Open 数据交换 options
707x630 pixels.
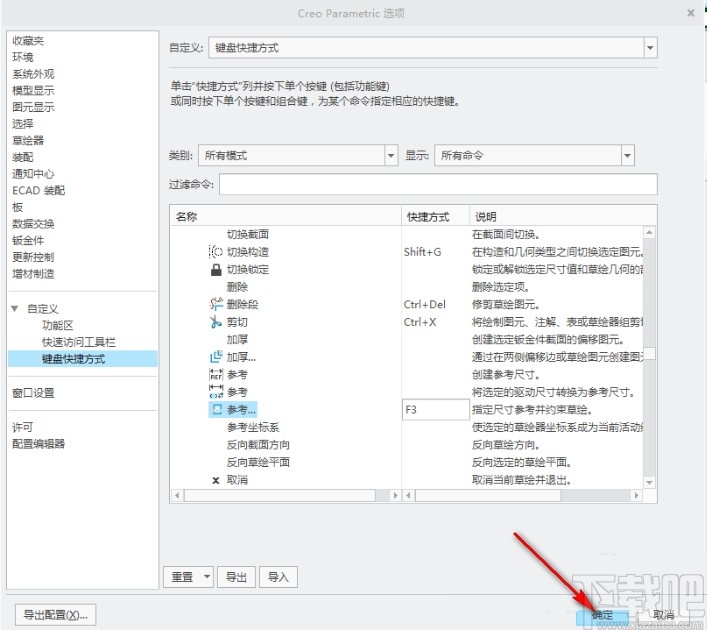click(x=33, y=224)
